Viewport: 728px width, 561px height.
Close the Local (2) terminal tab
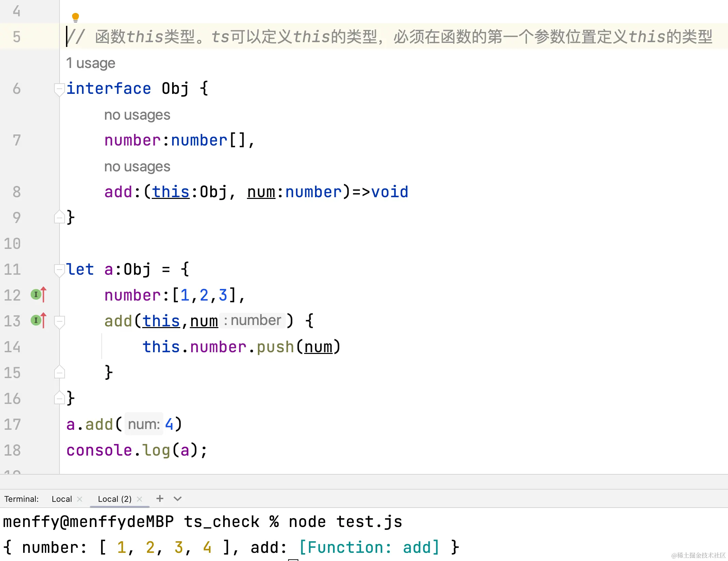(x=139, y=499)
